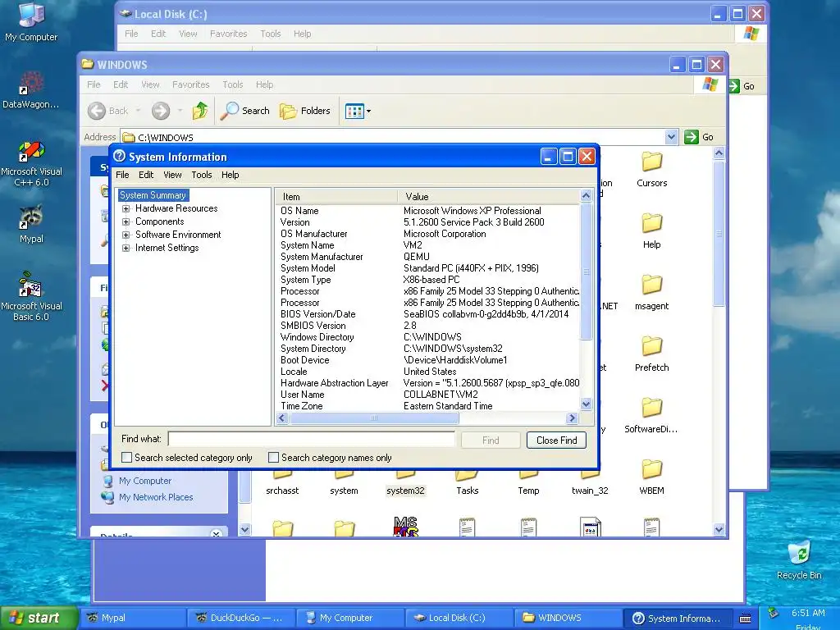Screen dimensions: 840x630
Task: Open DataWagon desktop shortcut
Action: [x=31, y=89]
